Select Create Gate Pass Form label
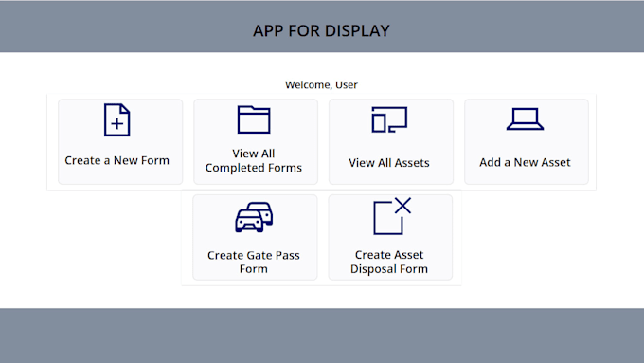Screen dimensions: 644x363 pyautogui.click(x=254, y=262)
